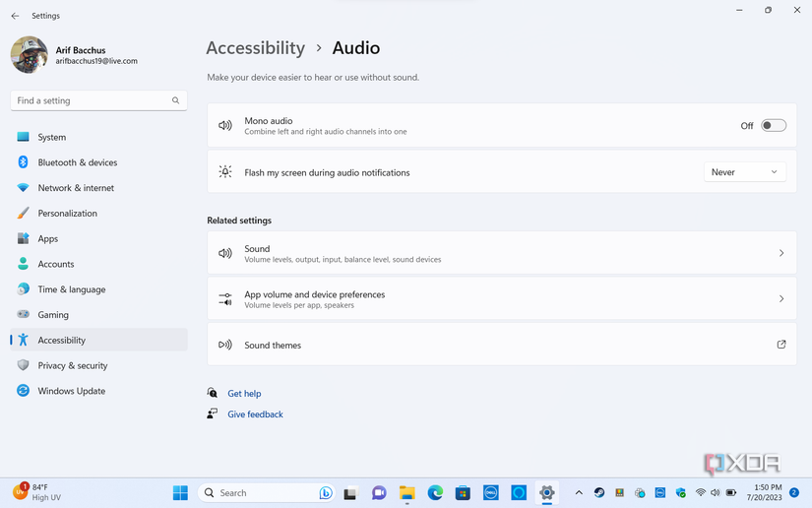Click the Personalization brush icon
The image size is (812, 508).
click(23, 214)
